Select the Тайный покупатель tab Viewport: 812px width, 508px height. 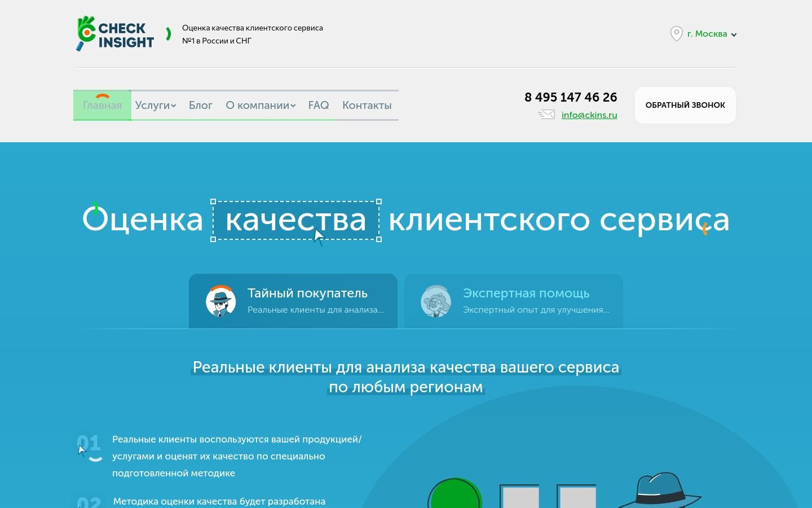point(293,301)
